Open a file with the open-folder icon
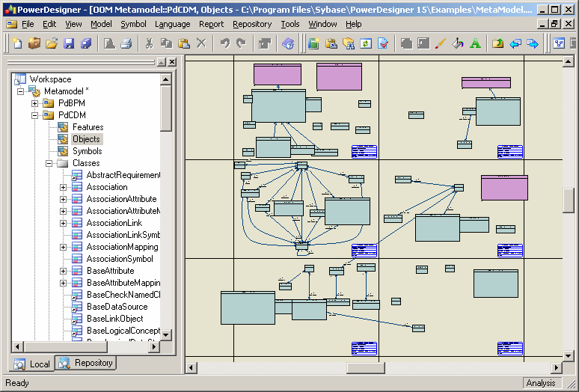Image resolution: width=579 pixels, height=392 pixels. click(x=52, y=43)
